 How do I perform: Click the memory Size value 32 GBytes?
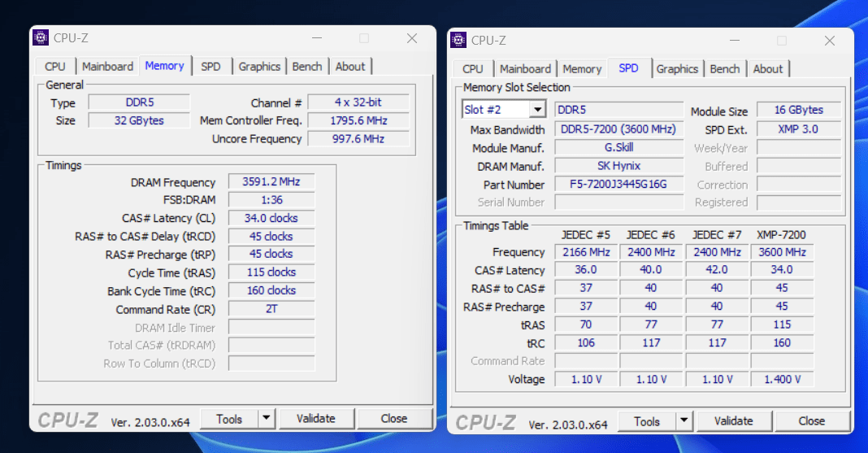point(139,120)
